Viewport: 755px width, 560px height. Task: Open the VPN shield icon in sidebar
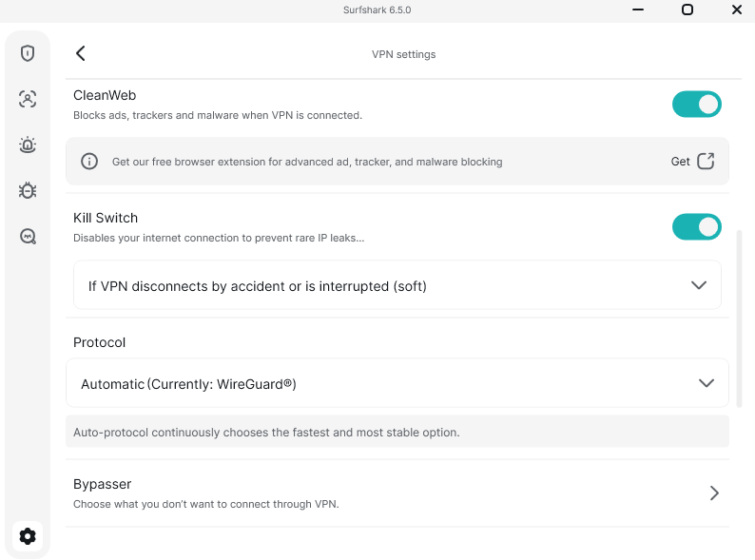point(28,53)
